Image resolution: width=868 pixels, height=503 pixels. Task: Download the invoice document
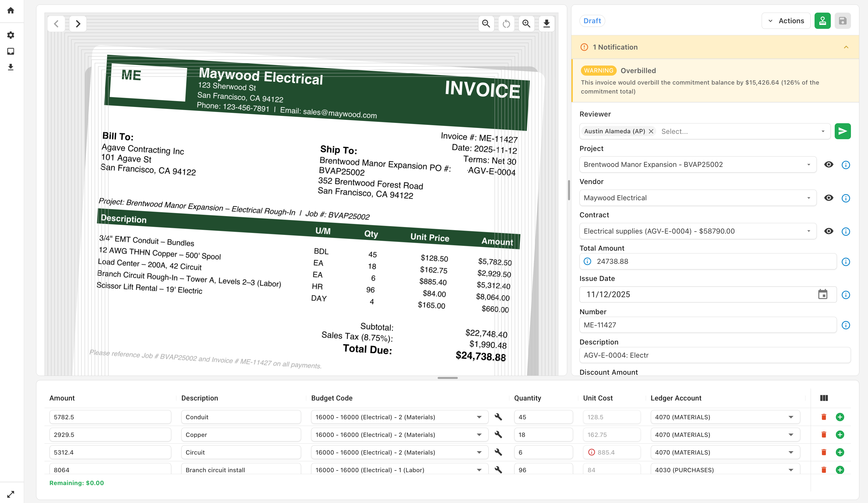pos(546,24)
